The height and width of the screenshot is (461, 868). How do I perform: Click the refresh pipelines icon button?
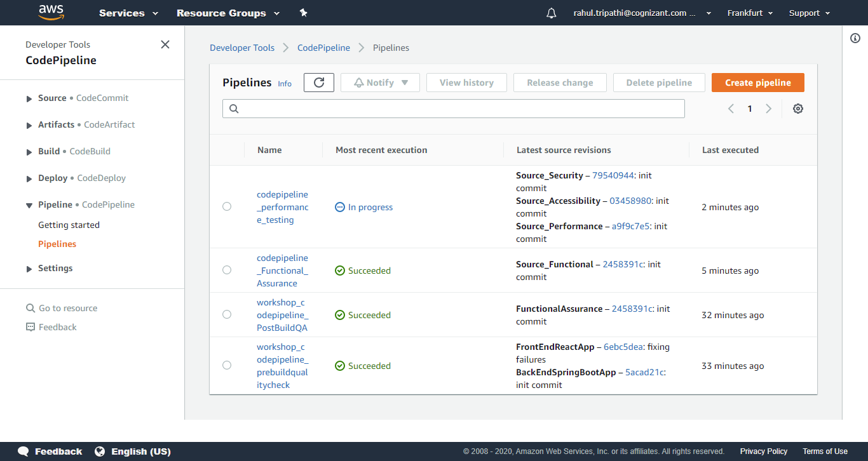click(319, 83)
